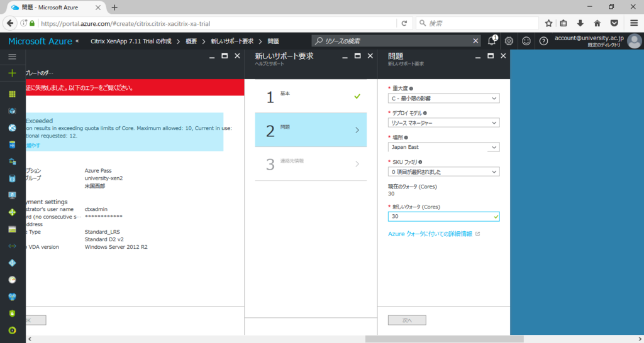Maximize the 新しいサポート要求 blade
The image size is (644, 343).
click(x=357, y=56)
